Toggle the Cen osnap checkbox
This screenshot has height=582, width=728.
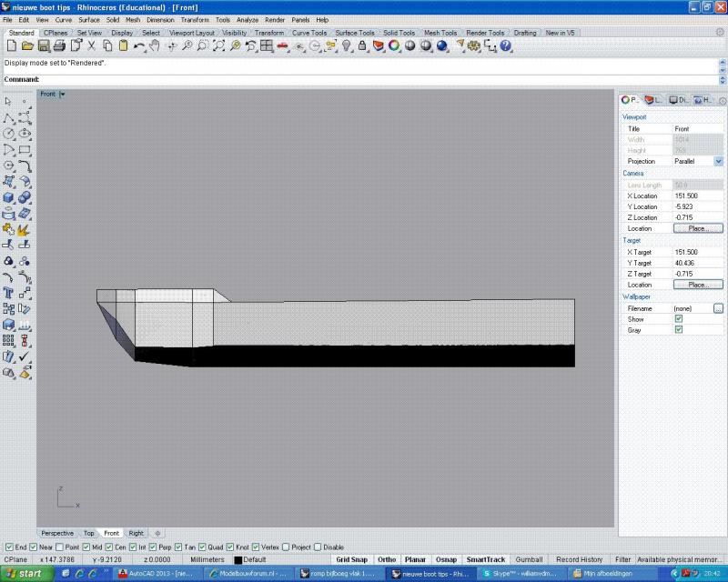pos(108,547)
